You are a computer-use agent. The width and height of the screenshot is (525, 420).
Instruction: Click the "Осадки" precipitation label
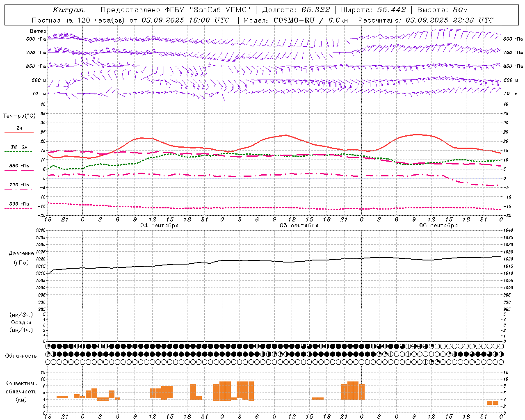[21, 322]
